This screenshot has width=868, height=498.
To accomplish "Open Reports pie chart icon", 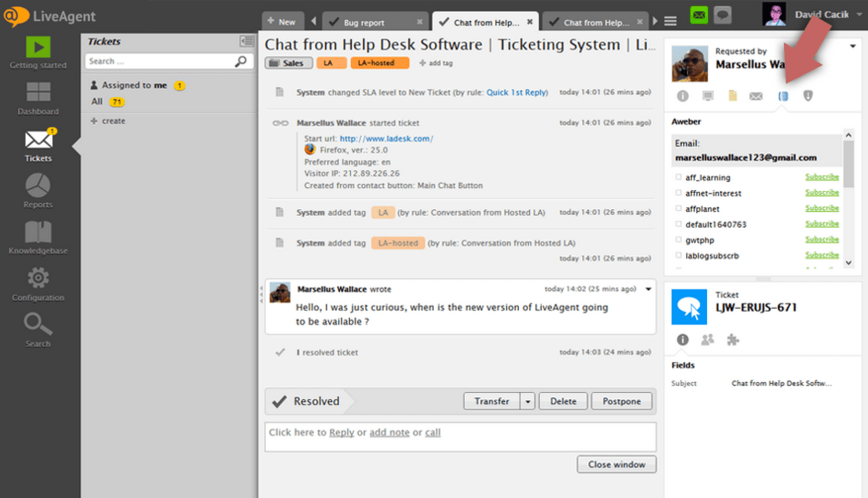I will pos(38,185).
